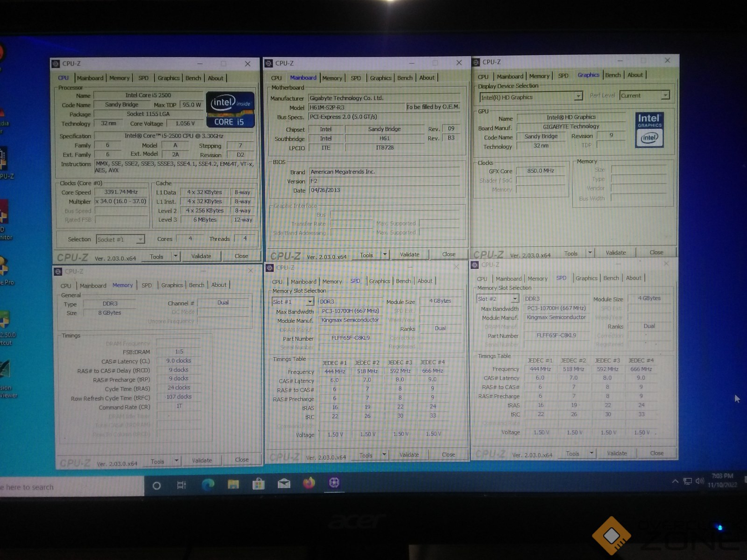Open the Mail app on the taskbar
Viewport: 747px width, 560px height.
point(284,483)
